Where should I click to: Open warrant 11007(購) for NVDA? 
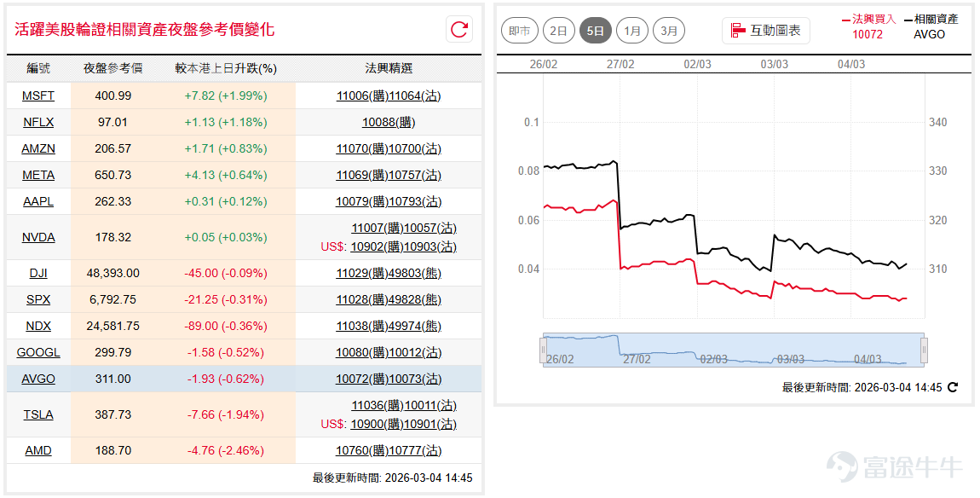pyautogui.click(x=378, y=229)
